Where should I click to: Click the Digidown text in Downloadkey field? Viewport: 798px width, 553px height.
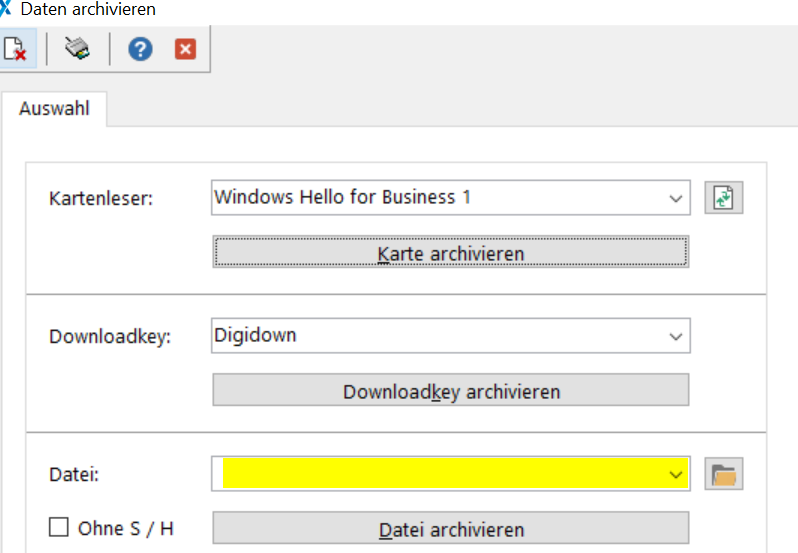click(256, 336)
